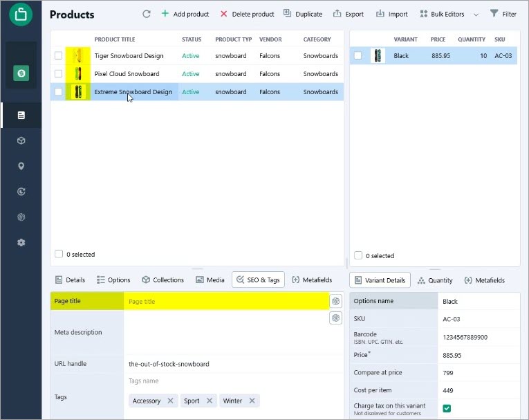Open the Products list sidebar icon

click(21, 115)
